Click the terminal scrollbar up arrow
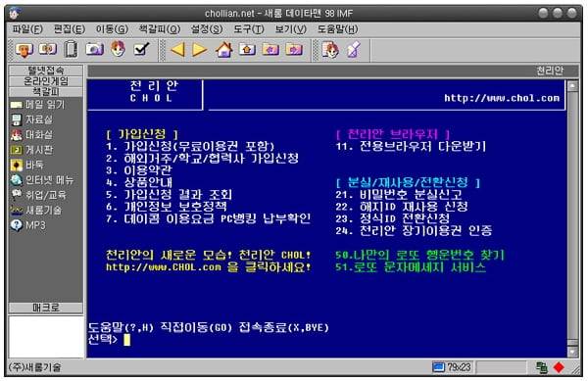Image resolution: width=588 pixels, height=381 pixels. [x=572, y=86]
